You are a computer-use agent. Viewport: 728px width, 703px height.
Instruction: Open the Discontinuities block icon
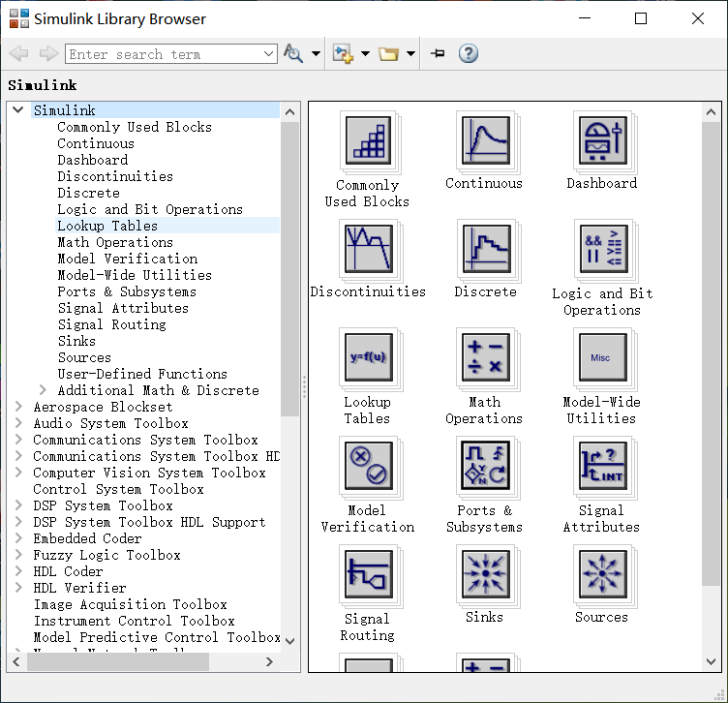(368, 250)
